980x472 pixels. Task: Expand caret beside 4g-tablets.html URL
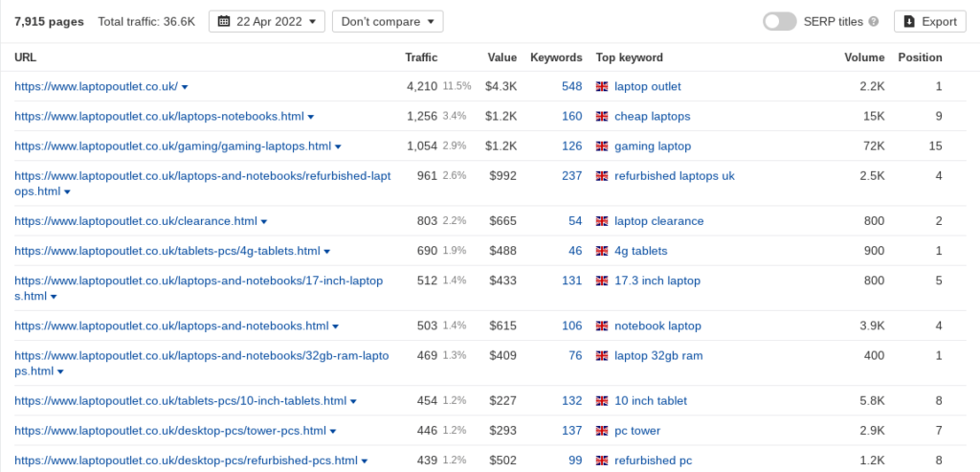[x=327, y=252]
